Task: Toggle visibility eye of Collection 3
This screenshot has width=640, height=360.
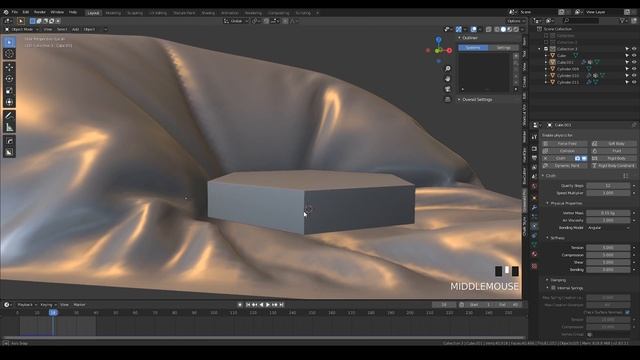Action: point(634,49)
